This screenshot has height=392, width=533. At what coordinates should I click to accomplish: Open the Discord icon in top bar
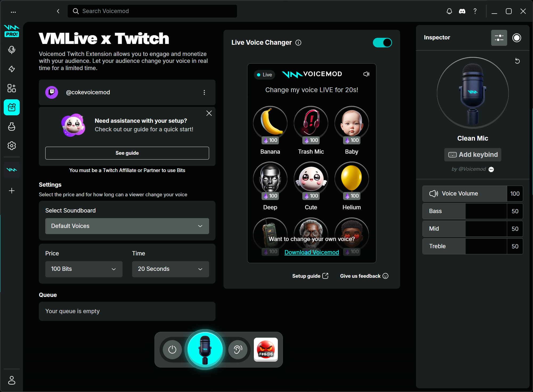click(462, 11)
